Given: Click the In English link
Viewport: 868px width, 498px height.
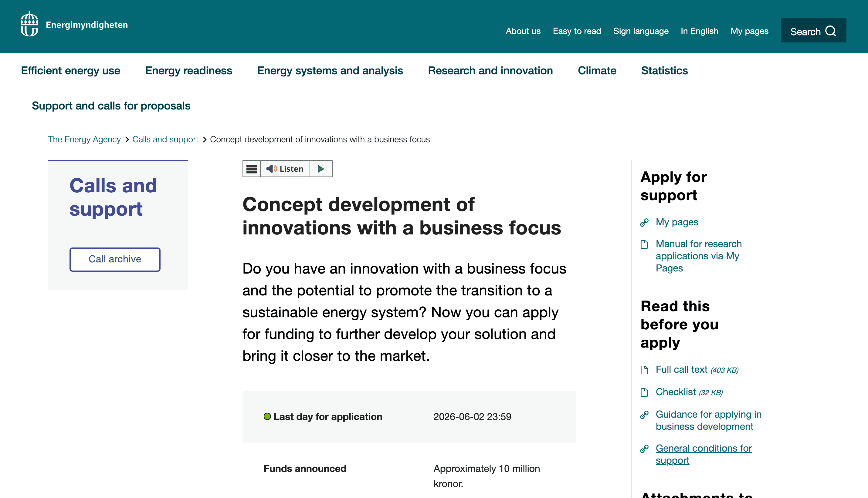Looking at the screenshot, I should click(x=699, y=31).
